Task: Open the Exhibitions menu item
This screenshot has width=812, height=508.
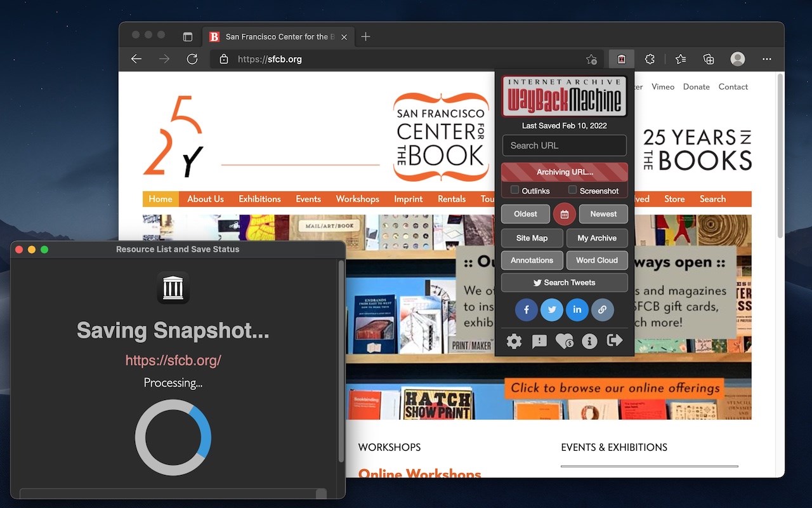Action: [x=259, y=199]
